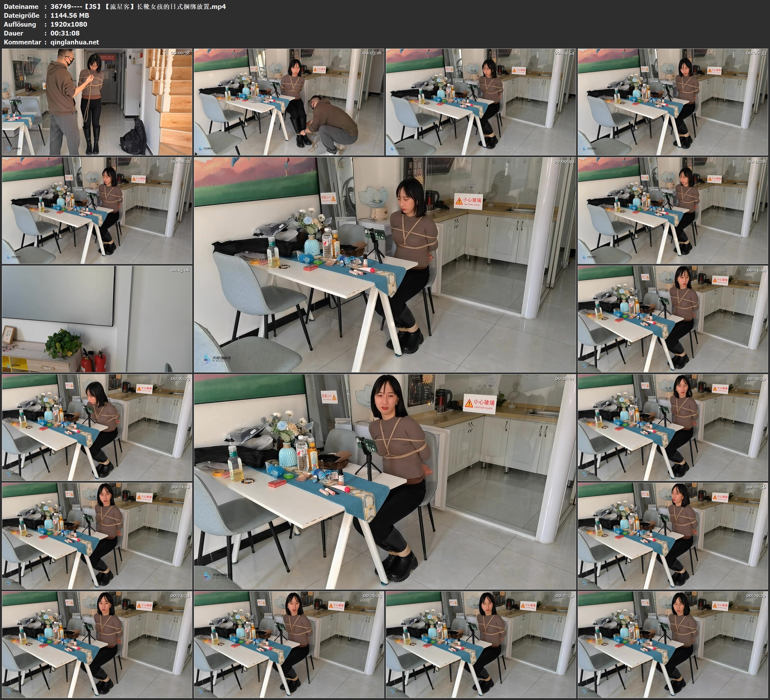Click the thumbnail timestamped 00:01:38
This screenshot has width=770, height=700.
coord(97,102)
